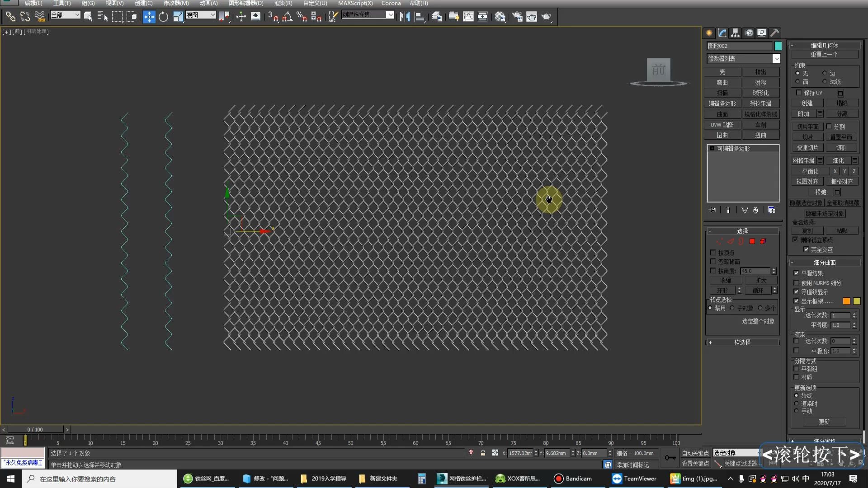Image resolution: width=868 pixels, height=488 pixels.
Task: Expand 软选择 rollout section
Action: click(742, 342)
